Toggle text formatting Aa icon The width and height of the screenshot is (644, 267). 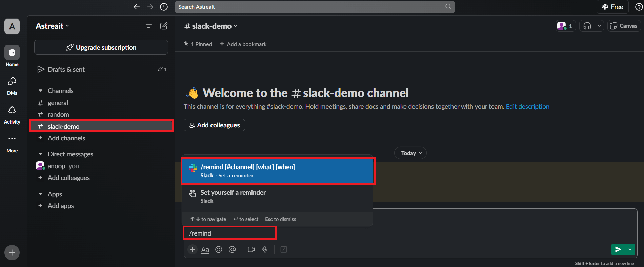tap(205, 250)
